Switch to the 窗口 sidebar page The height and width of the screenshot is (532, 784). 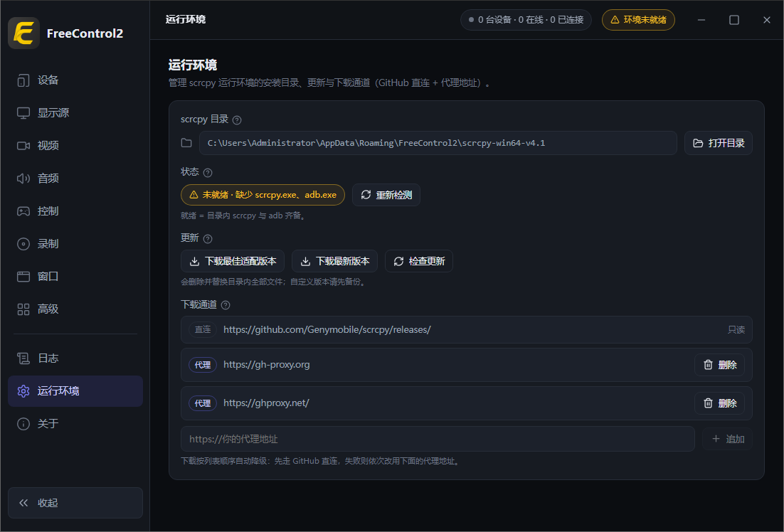(75, 277)
